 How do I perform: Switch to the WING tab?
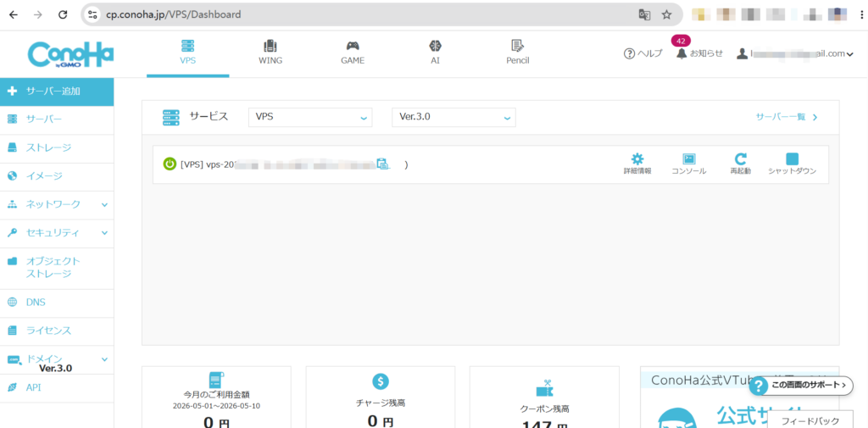tap(270, 53)
